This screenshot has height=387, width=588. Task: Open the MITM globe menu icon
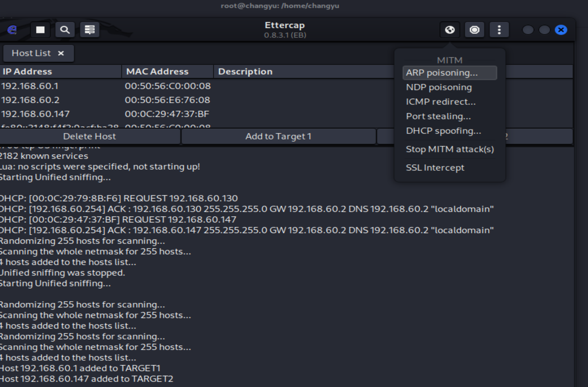[x=450, y=30]
